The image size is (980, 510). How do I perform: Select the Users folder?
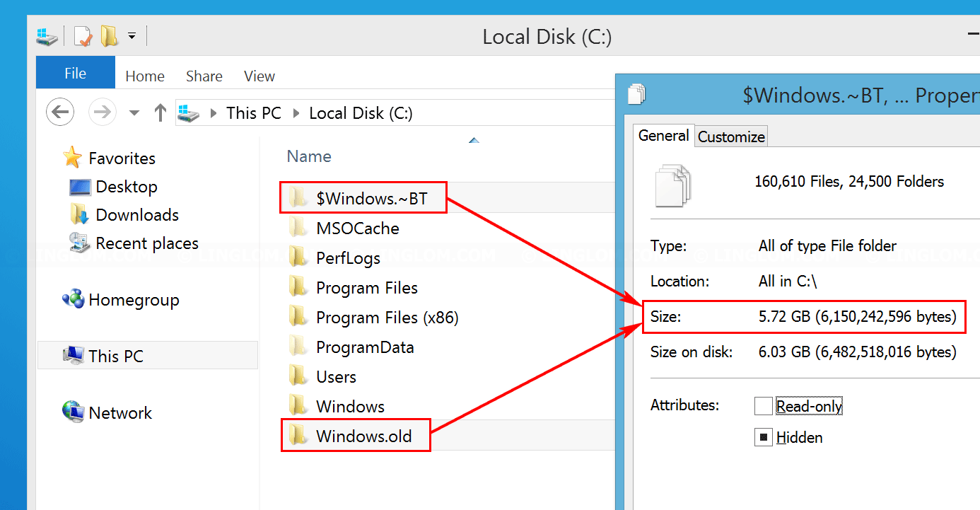coord(336,377)
